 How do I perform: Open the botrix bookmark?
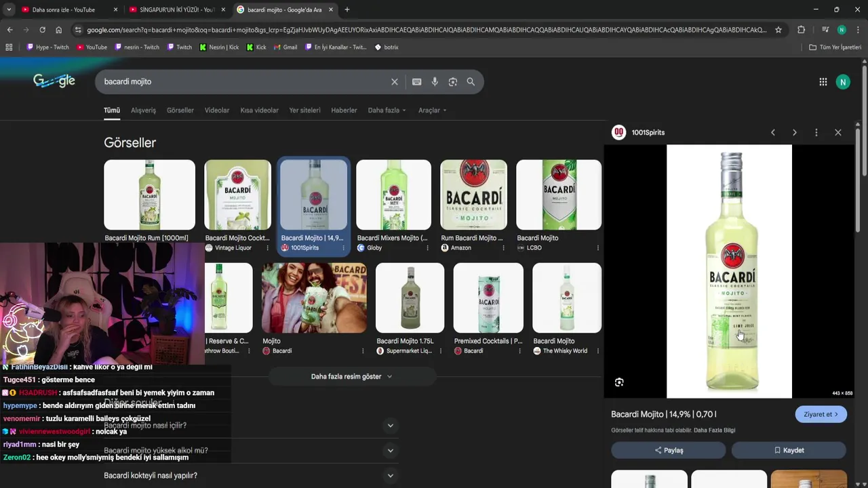pyautogui.click(x=387, y=47)
